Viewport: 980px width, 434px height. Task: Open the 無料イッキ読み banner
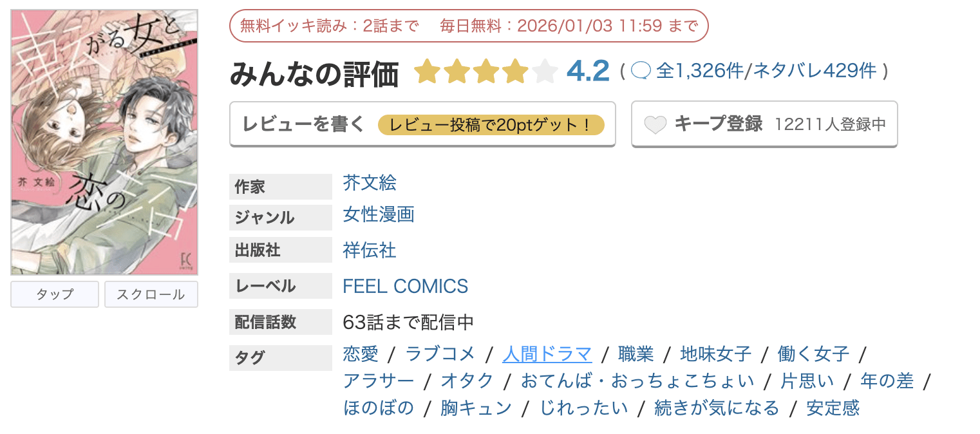click(469, 25)
